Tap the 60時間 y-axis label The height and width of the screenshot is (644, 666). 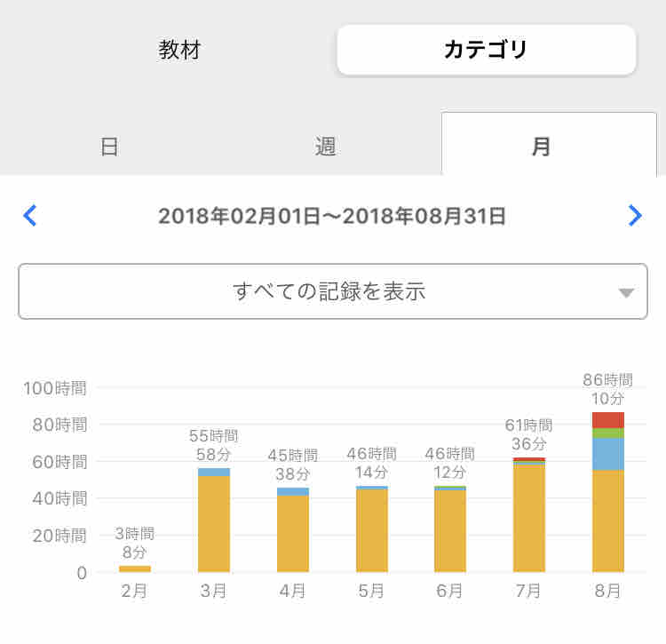point(59,462)
